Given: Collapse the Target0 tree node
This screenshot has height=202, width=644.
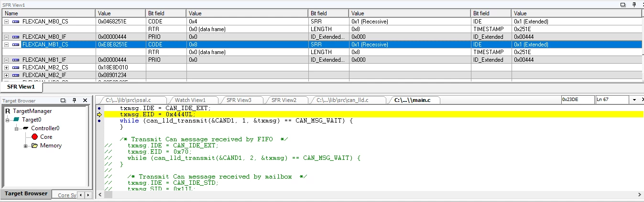Looking at the screenshot, I should 8,120.
